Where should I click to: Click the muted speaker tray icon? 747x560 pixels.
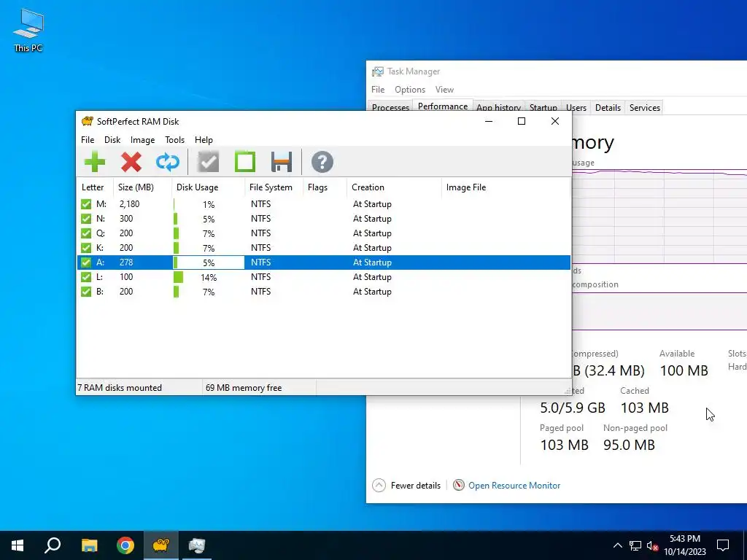coord(652,545)
